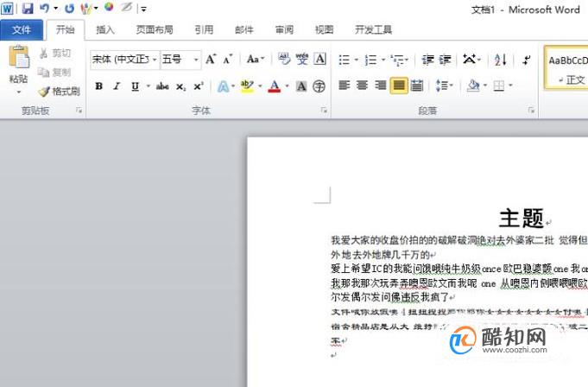Open shading color dropdown arrow
The height and width of the screenshot is (387, 588).
coord(485,86)
